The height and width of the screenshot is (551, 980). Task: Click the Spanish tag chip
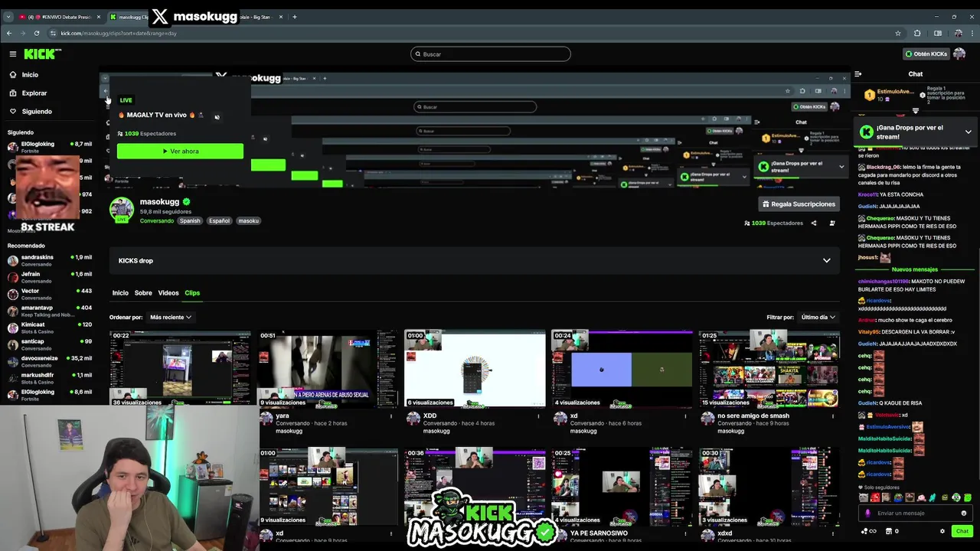click(190, 221)
